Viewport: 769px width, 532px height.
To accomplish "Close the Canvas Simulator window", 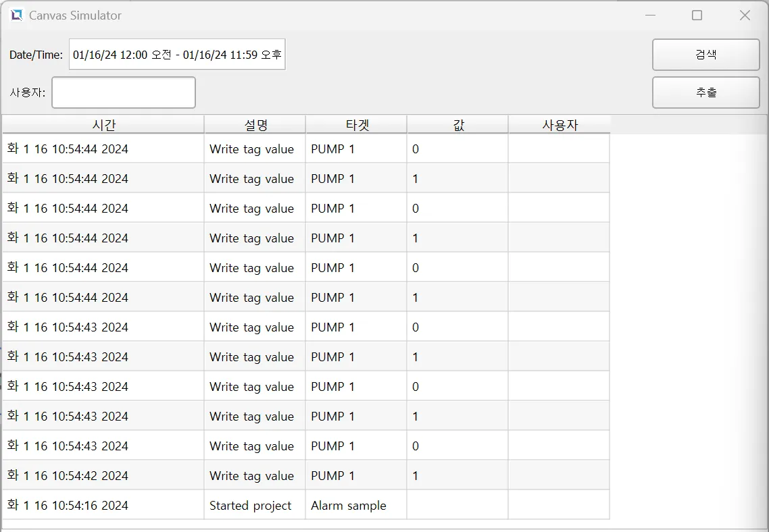I will point(745,15).
